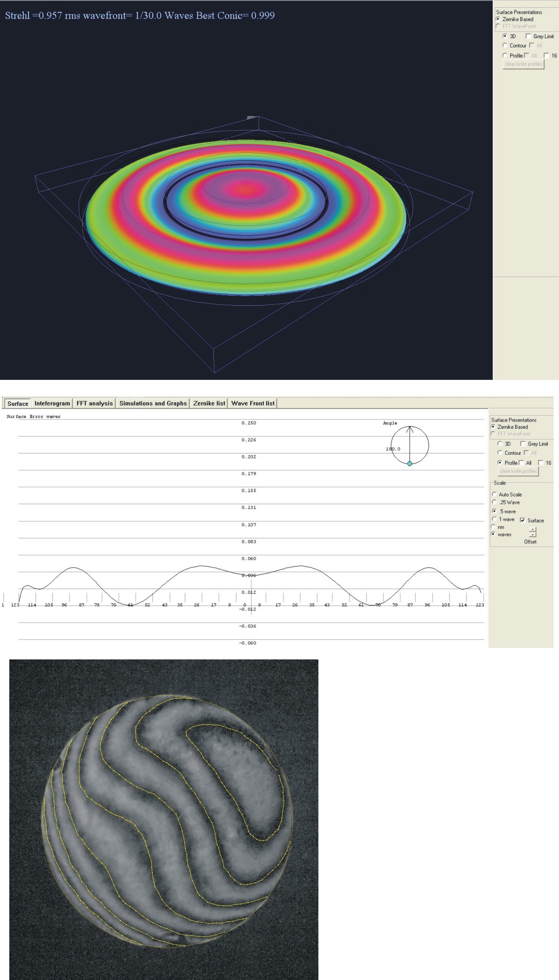Open the Simulations and Graphs tab

click(x=153, y=403)
